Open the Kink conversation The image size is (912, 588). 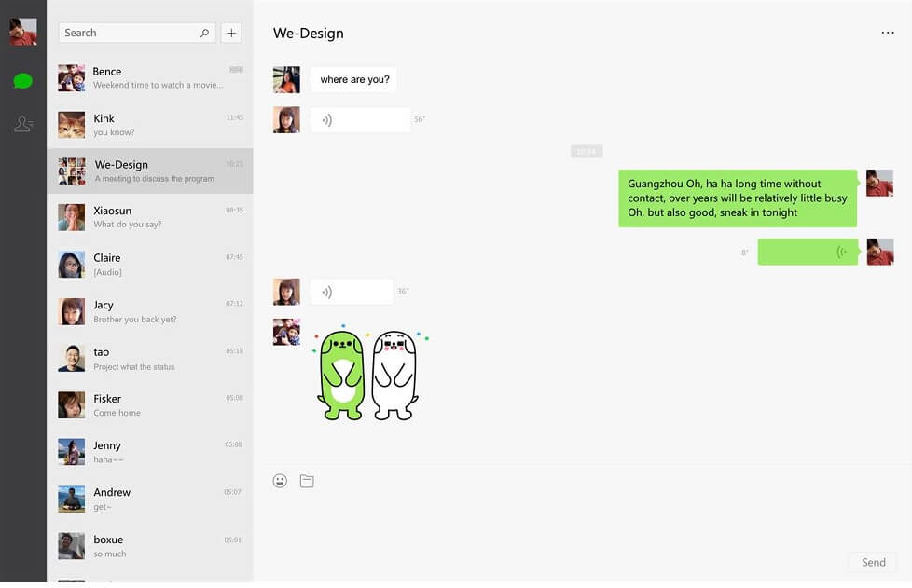[150, 125]
